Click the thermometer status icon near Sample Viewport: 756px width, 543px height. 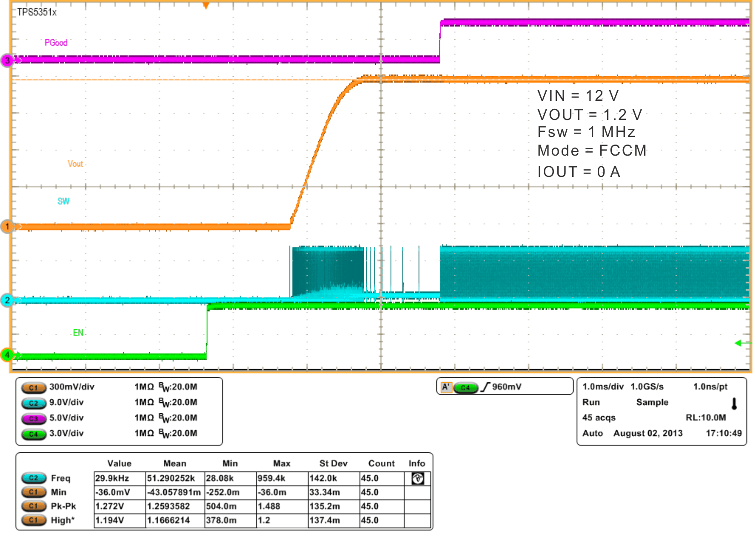coord(734,403)
